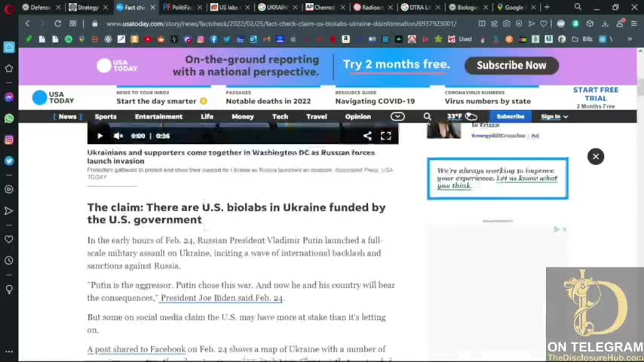
Task: Close the feedback survey popup
Action: pos(596,157)
